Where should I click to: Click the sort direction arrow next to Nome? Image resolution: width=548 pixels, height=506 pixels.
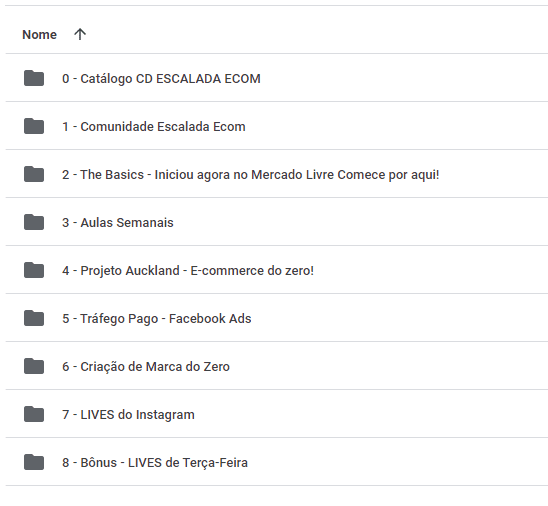(x=80, y=34)
